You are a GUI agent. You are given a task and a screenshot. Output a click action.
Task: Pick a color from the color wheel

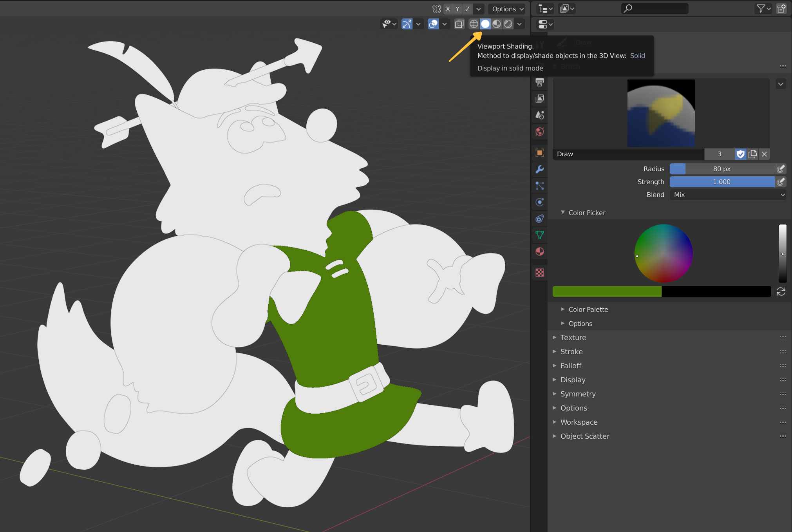(663, 253)
